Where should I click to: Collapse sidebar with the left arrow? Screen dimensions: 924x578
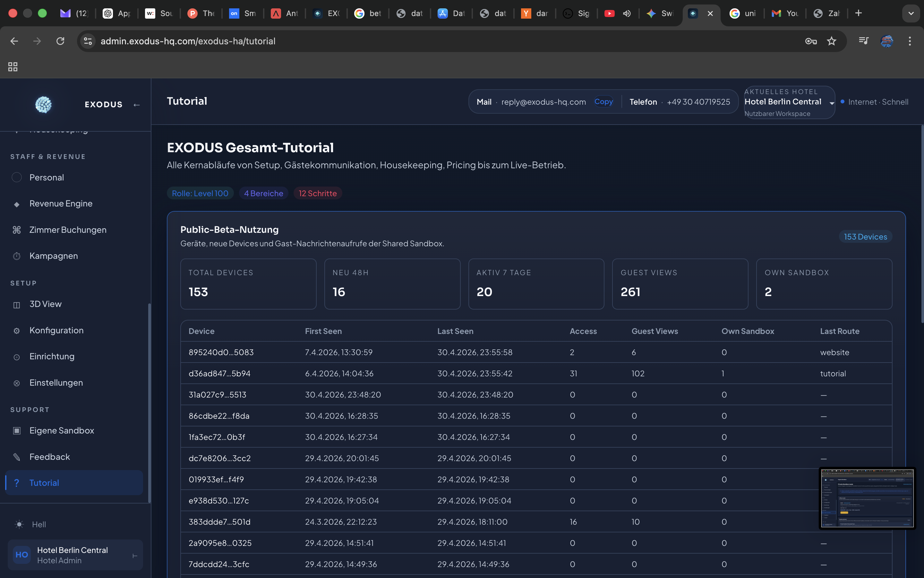(137, 105)
